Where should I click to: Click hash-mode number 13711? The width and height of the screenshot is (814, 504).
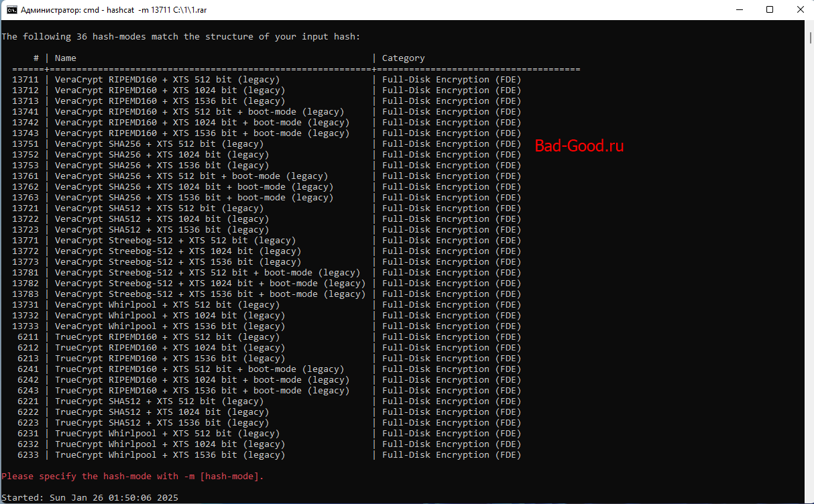pos(25,80)
